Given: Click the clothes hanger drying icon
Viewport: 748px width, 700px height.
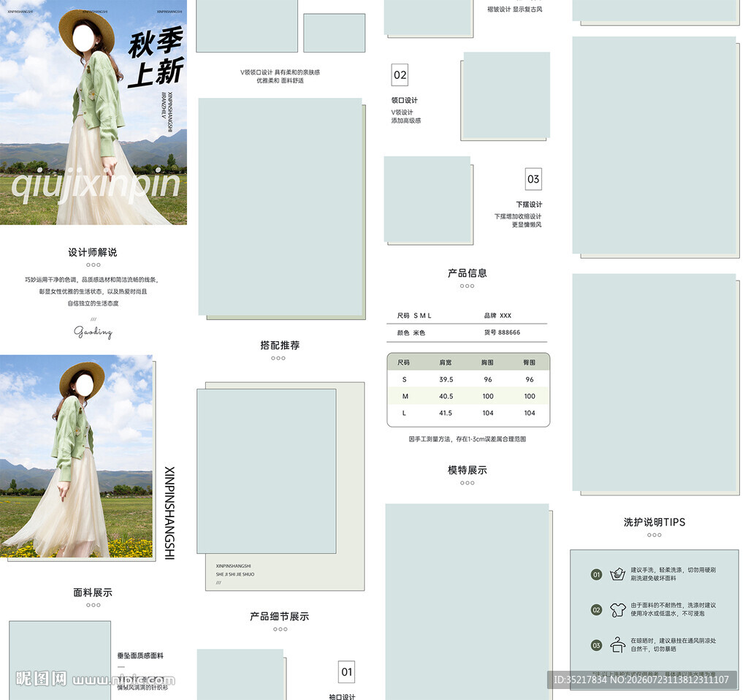Looking at the screenshot, I should (x=617, y=645).
